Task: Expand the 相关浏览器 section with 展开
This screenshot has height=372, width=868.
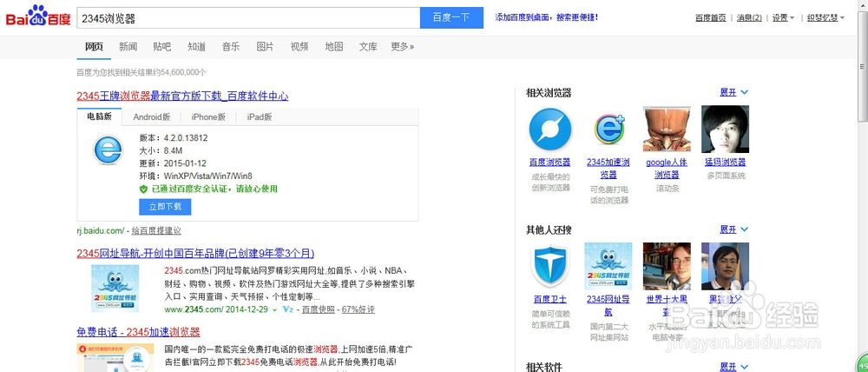Action: [x=733, y=93]
